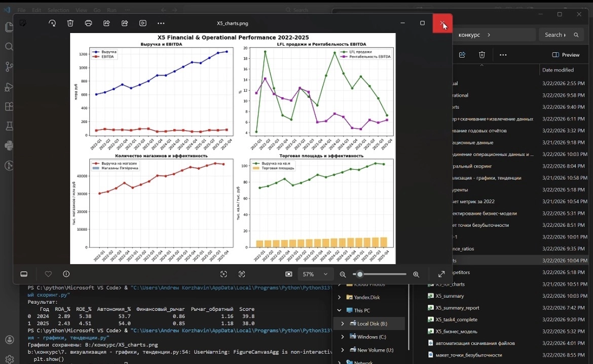Screen dimensions: 593x364
Task: Click 'конкурс' in Explorer address bar
Action: 469,35
